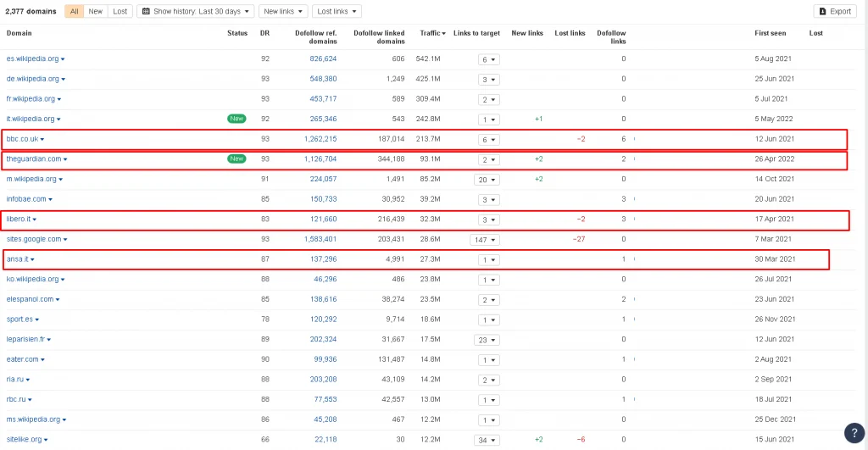Image resolution: width=868 pixels, height=450 pixels.
Task: Sort by Links to target header
Action: tap(476, 33)
